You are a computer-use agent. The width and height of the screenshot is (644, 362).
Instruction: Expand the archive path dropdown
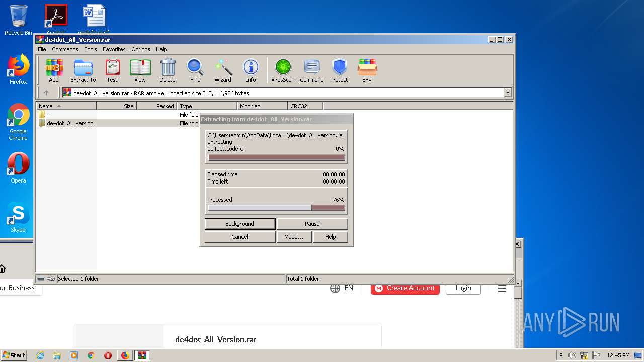point(508,93)
